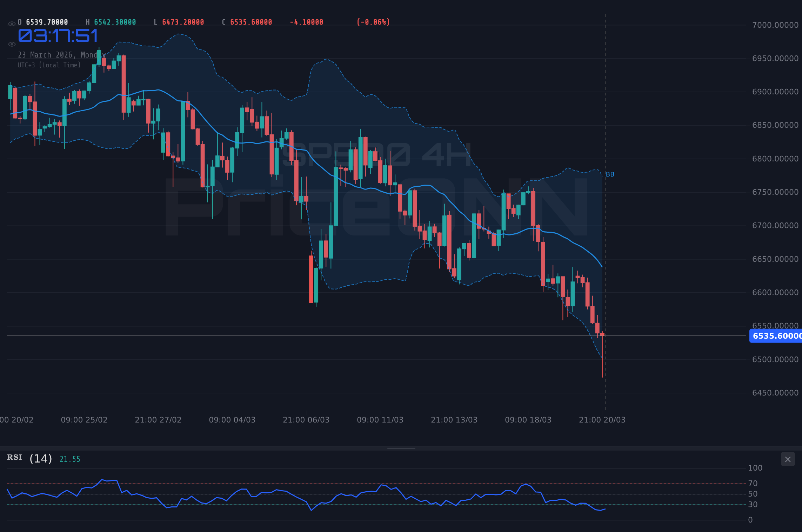Toggle visibility of the Bollinger Bands indicator
The height and width of the screenshot is (532, 802).
click(x=12, y=44)
